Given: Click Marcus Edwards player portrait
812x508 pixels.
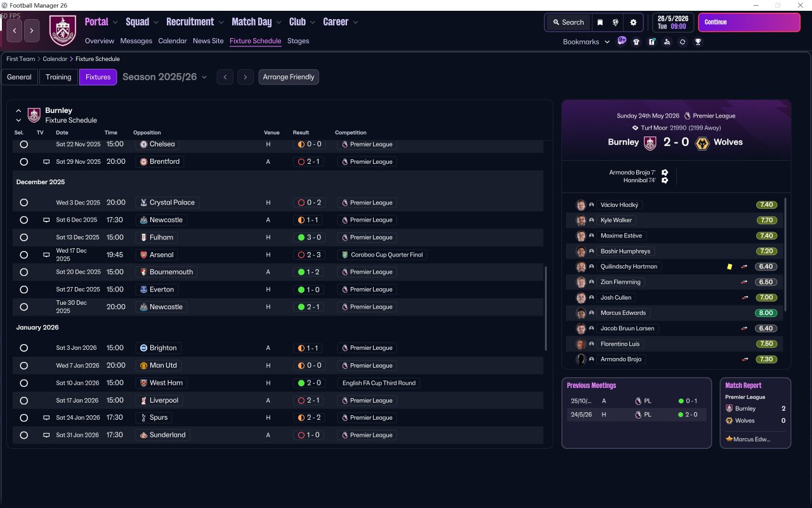Looking at the screenshot, I should 580,313.
